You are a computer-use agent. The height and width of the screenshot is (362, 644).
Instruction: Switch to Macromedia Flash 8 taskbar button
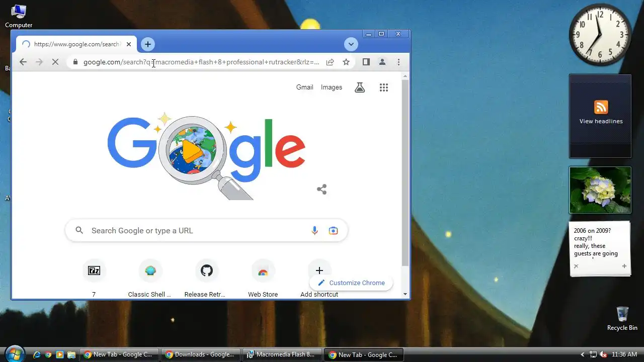click(x=282, y=354)
